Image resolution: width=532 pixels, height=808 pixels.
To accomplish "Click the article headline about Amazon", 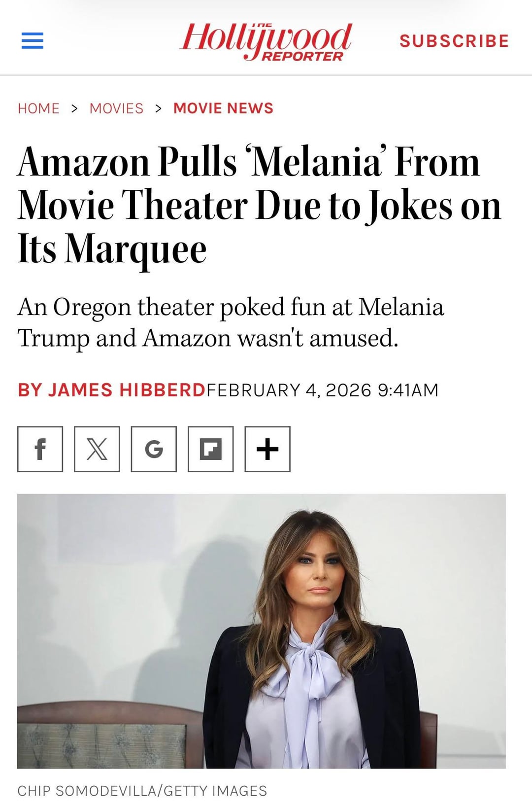I will click(259, 205).
